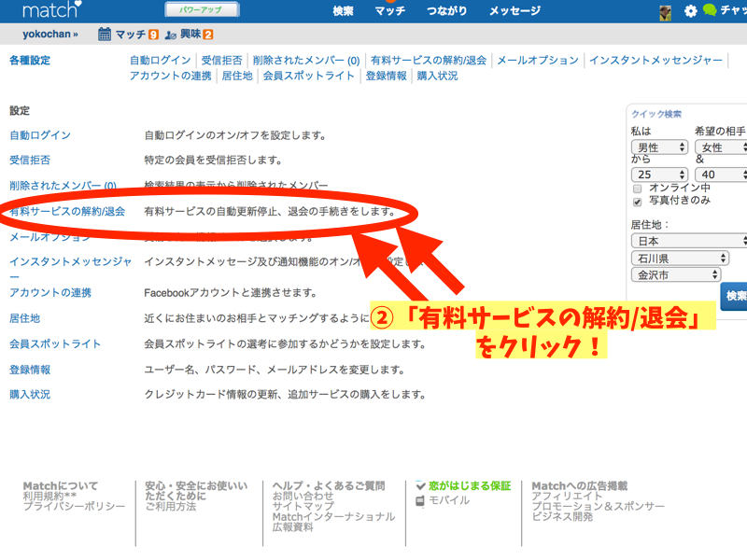
Task: Click the blue 検索 button in quick search
Action: (734, 296)
